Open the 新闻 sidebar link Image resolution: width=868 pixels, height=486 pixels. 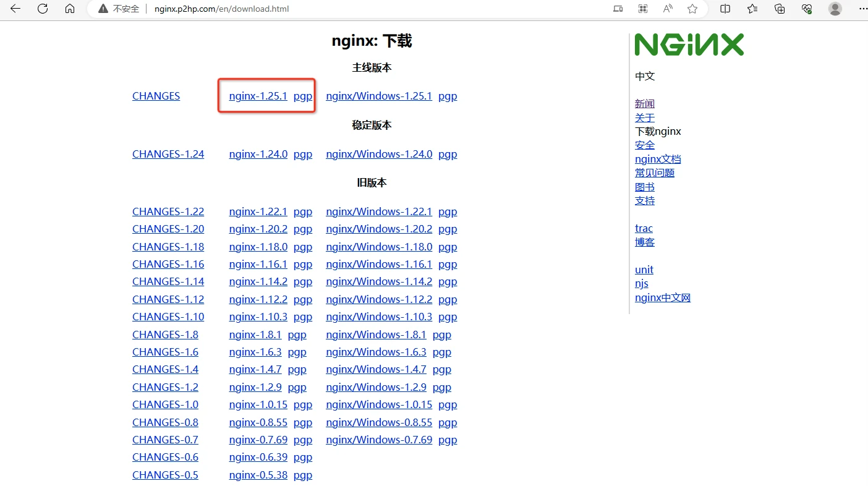coord(645,104)
